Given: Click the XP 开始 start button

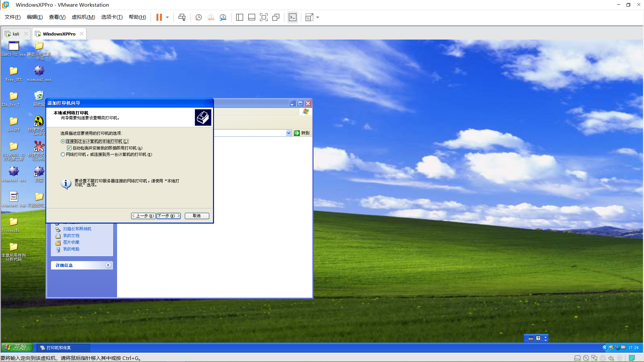Looking at the screenshot, I should [x=17, y=348].
